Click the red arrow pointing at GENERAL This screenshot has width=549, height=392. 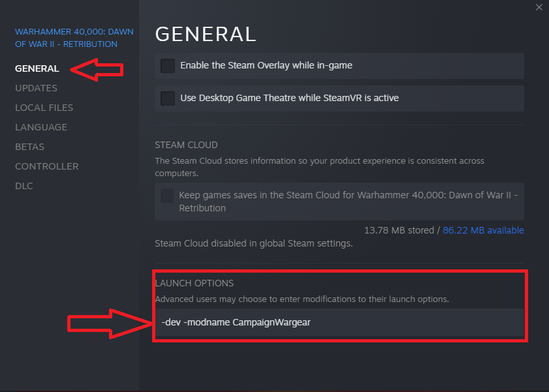[97, 68]
